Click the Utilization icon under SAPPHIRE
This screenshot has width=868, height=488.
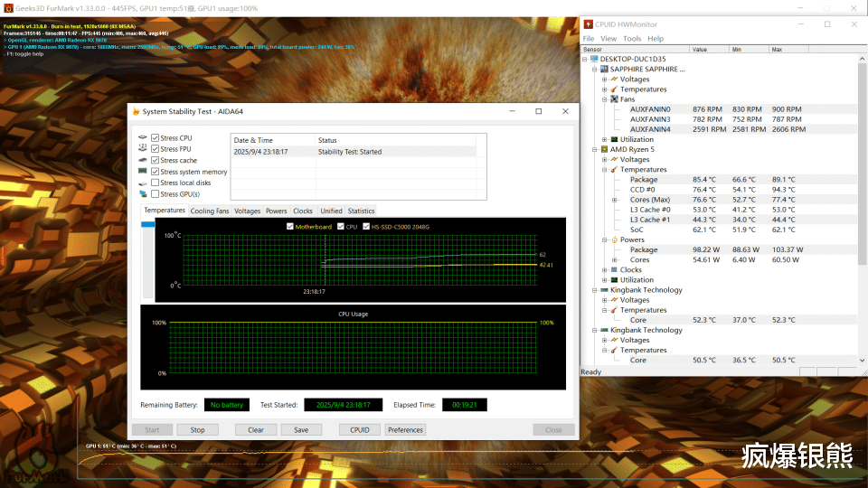(x=614, y=139)
